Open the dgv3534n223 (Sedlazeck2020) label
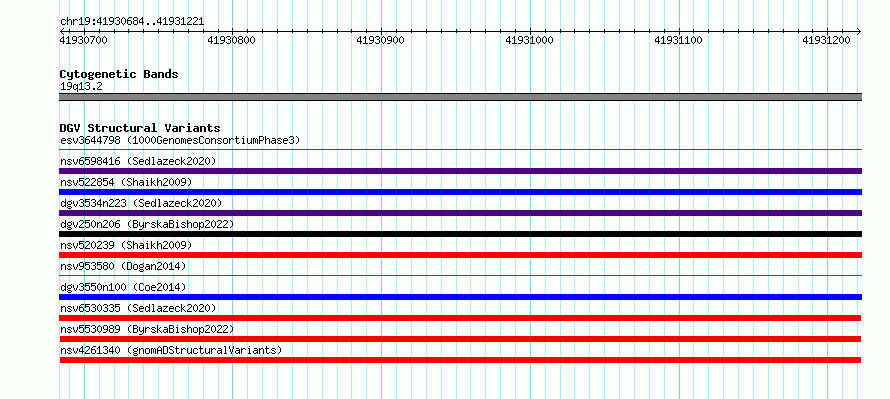 click(x=141, y=203)
